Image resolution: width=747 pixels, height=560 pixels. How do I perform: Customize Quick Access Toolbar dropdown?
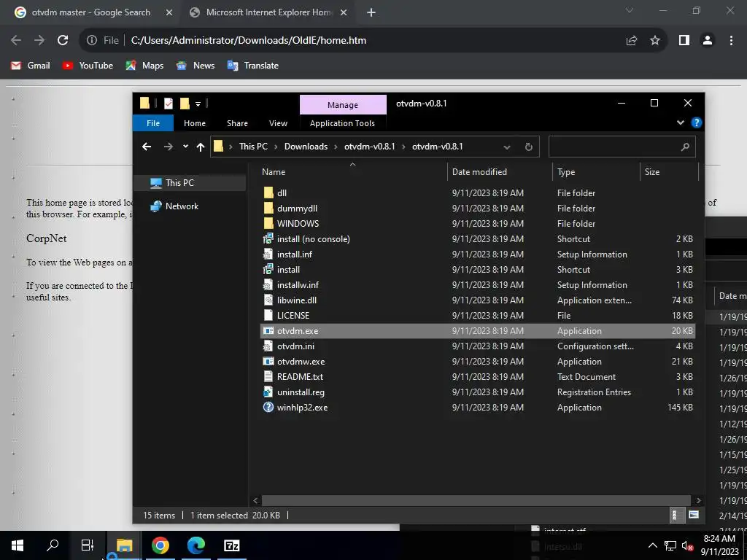pyautogui.click(x=198, y=104)
